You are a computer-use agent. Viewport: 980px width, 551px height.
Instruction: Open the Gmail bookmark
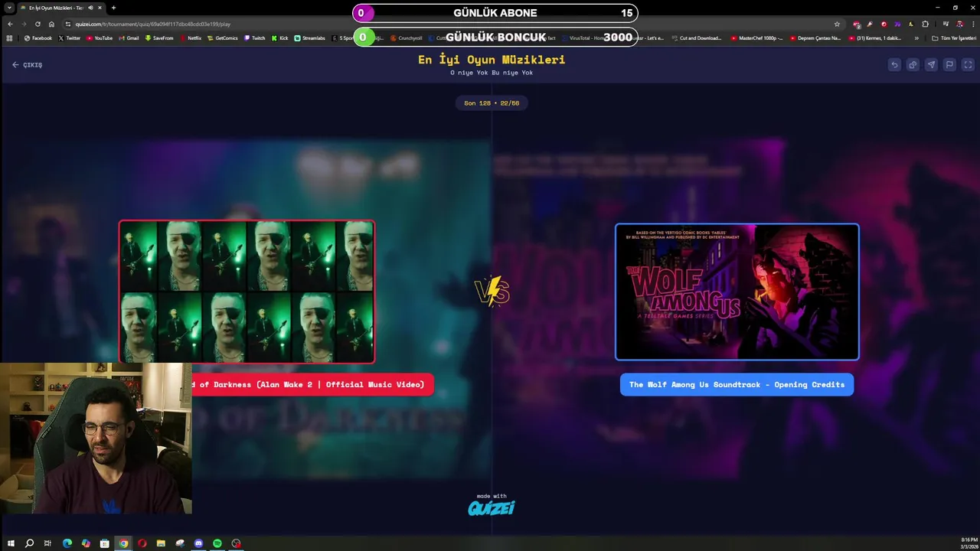pyautogui.click(x=129, y=37)
